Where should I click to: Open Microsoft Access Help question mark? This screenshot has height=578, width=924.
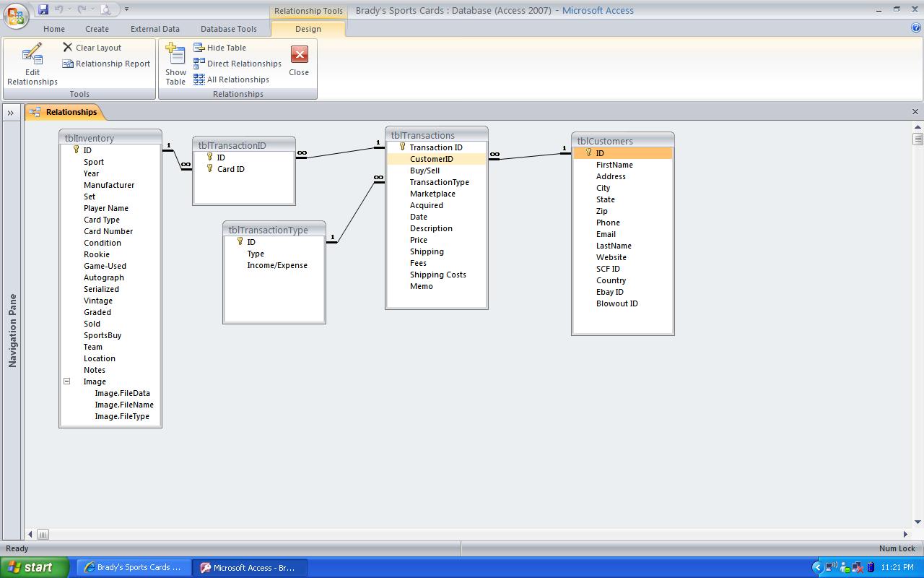point(916,29)
